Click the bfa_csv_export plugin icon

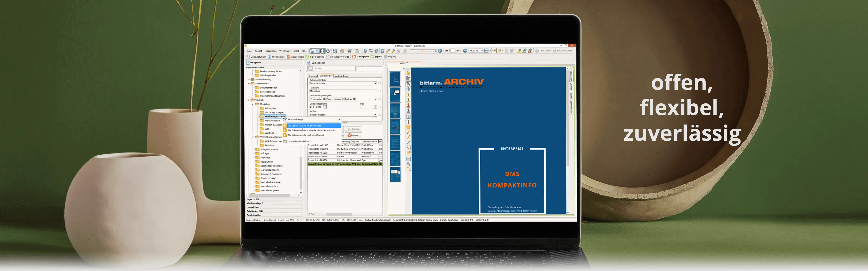click(x=555, y=51)
